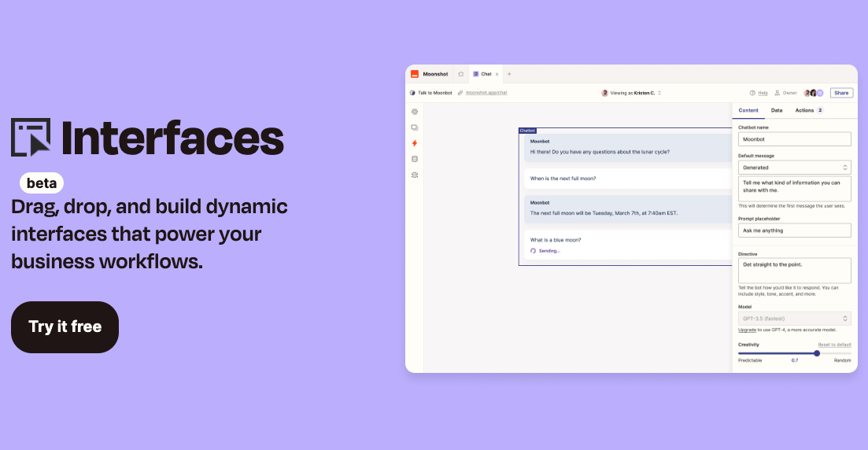Viewport: 868px width, 450px height.
Task: Close the Chat tab
Action: (497, 74)
